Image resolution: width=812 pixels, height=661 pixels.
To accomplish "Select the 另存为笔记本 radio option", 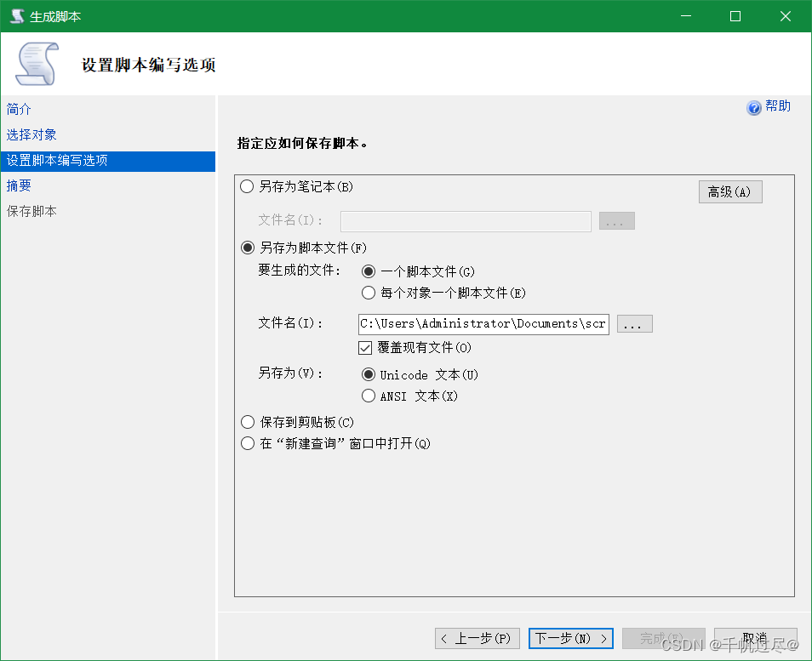I will pyautogui.click(x=248, y=186).
